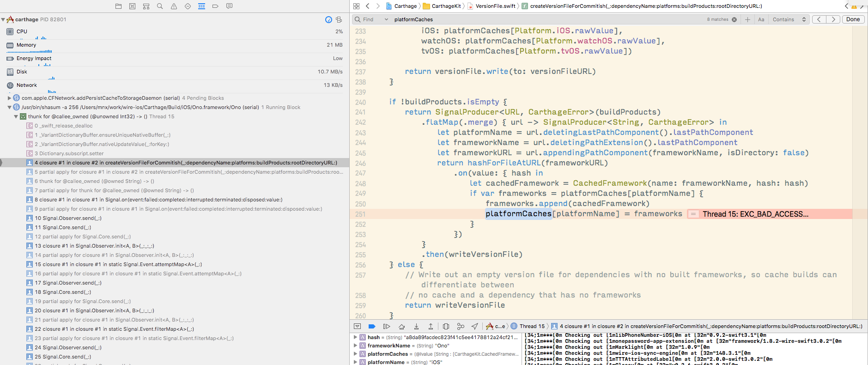The image size is (868, 365).
Task: Open the CPU gauge report
Action: [175, 33]
